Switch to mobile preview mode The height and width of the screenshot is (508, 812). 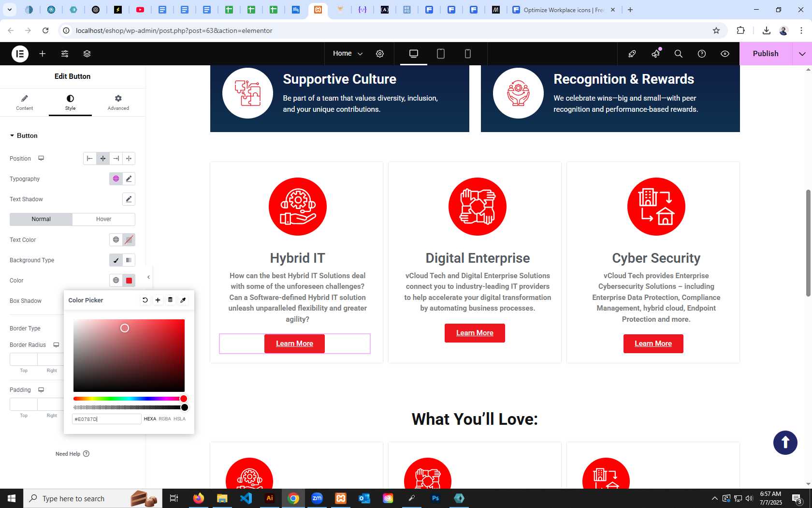coord(468,54)
